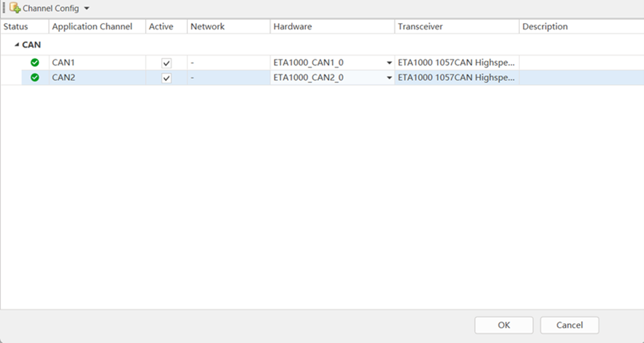Open the Channel Config dropdown arrow
The width and height of the screenshot is (644, 343).
click(87, 9)
